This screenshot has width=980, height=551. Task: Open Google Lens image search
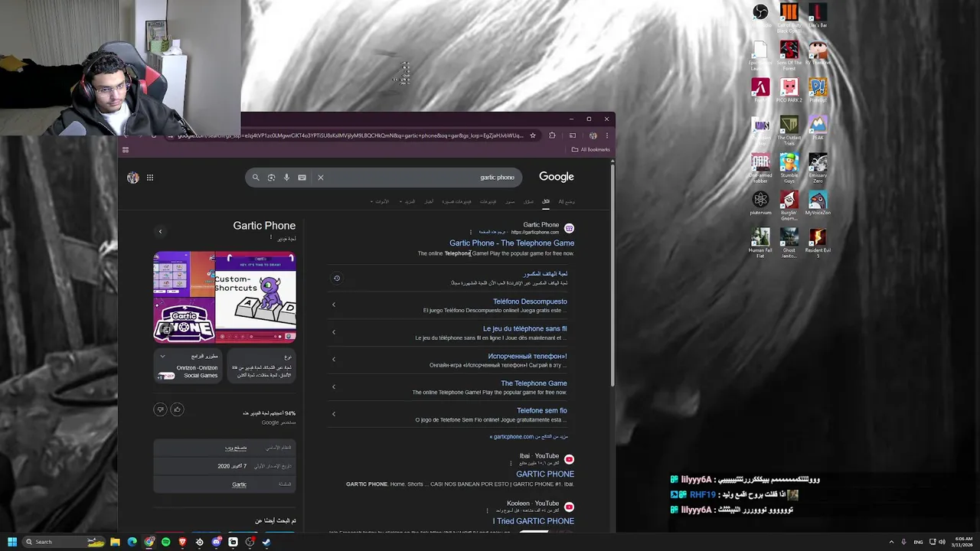pyautogui.click(x=271, y=178)
